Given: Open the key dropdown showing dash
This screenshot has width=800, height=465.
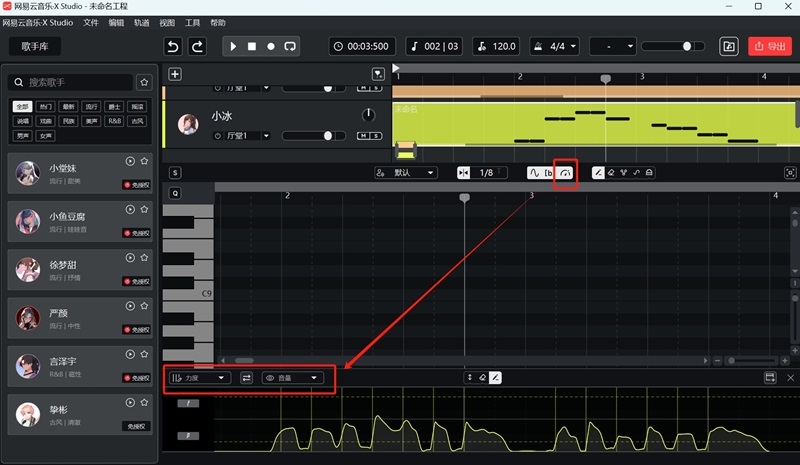Looking at the screenshot, I should (x=612, y=46).
